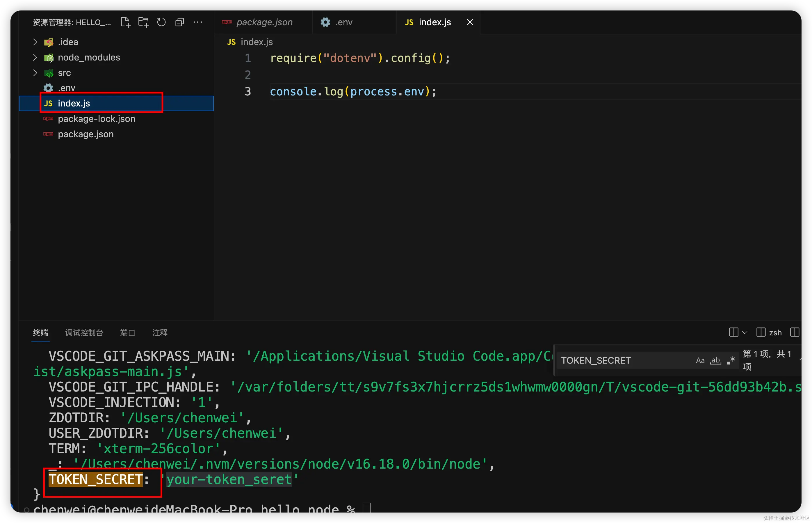This screenshot has width=812, height=523.
Task: Toggle regex option in terminal find
Action: 731,360
